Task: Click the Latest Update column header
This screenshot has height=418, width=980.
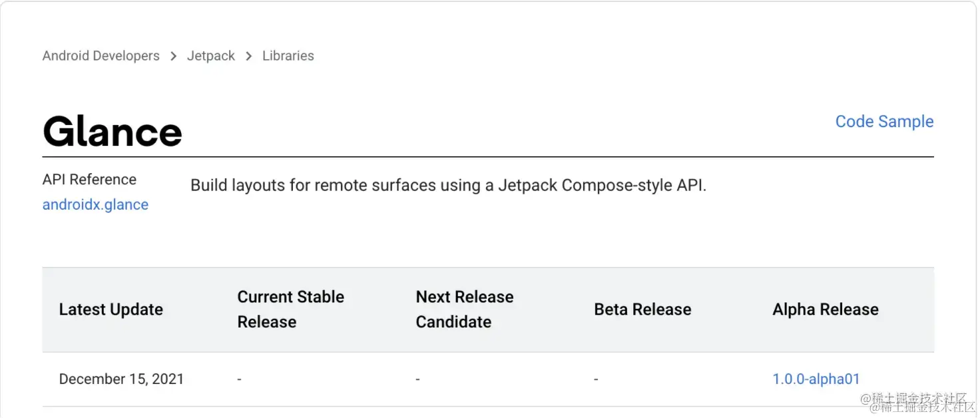Action: (x=111, y=309)
